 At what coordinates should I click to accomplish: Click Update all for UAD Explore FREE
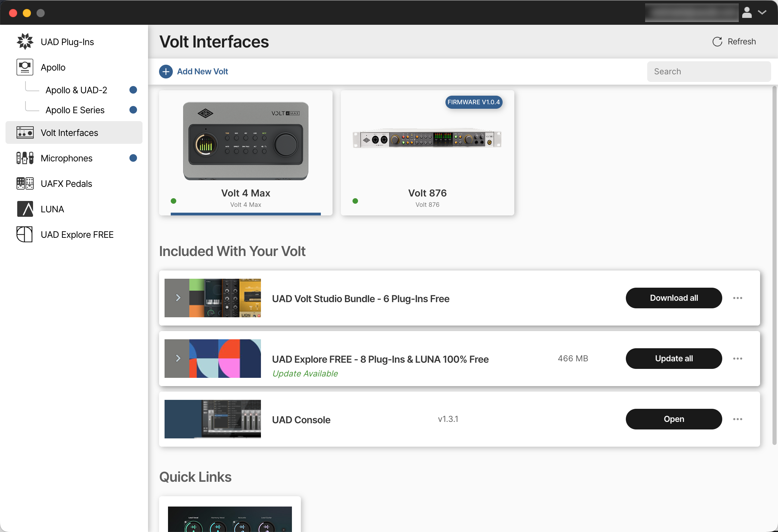[x=674, y=359]
